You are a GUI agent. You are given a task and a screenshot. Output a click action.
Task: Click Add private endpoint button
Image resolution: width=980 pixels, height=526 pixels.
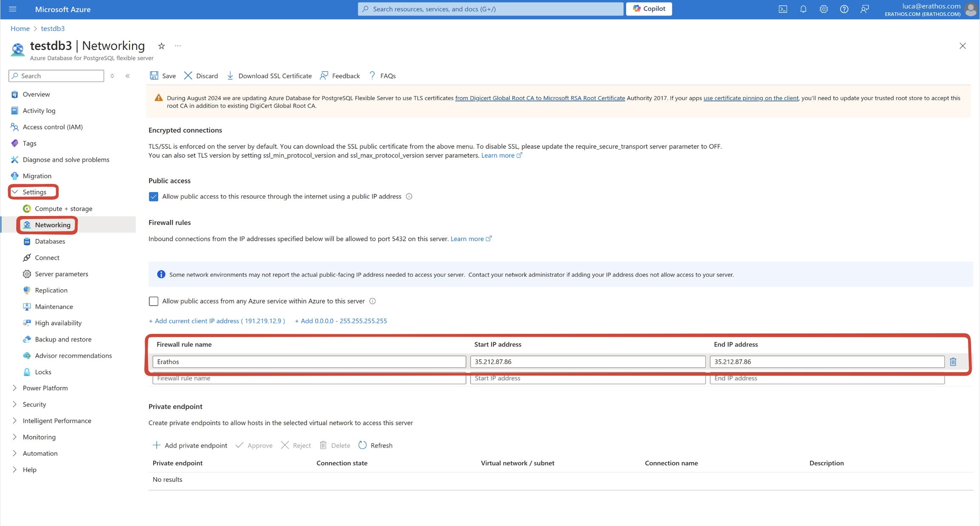point(190,445)
